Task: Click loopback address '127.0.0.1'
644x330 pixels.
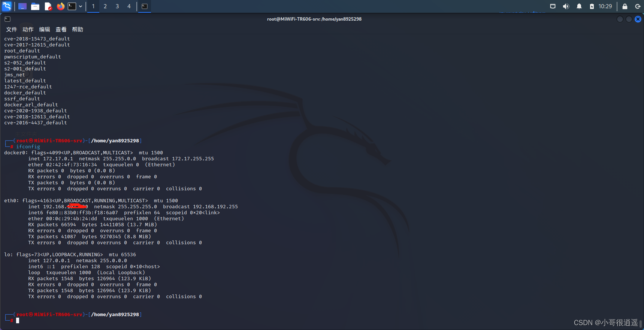Action: tap(57, 261)
